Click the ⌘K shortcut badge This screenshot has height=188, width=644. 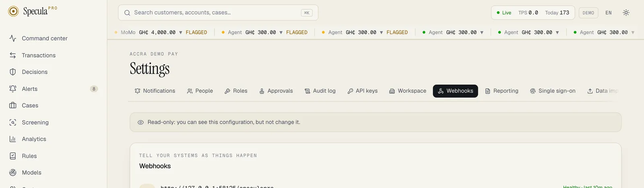click(x=307, y=13)
